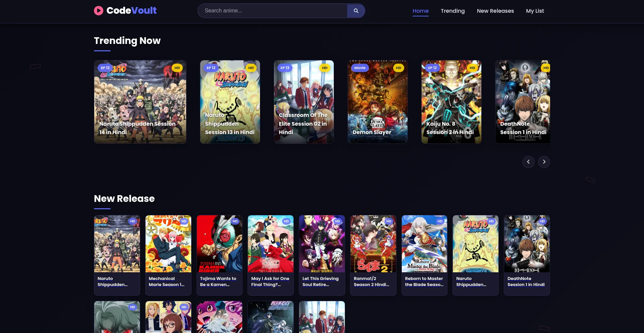The height and width of the screenshot is (333, 644).
Task: Switch to the Trending page
Action: click(x=452, y=11)
